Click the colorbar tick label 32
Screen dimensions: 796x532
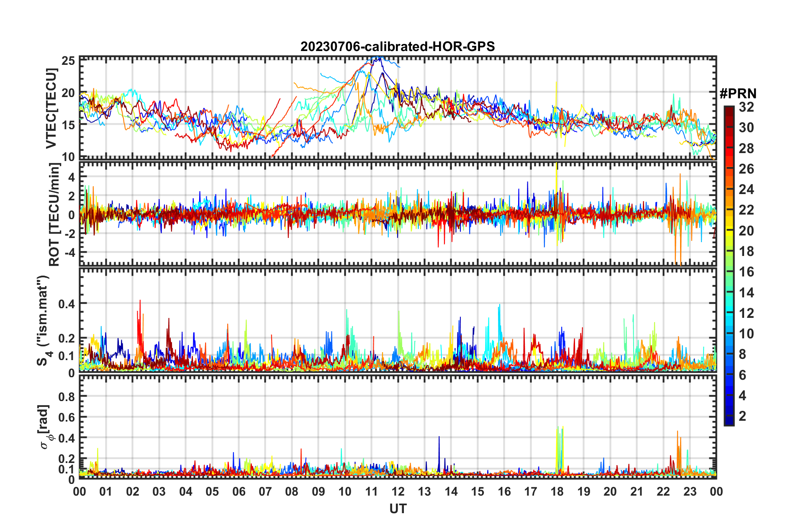point(746,107)
